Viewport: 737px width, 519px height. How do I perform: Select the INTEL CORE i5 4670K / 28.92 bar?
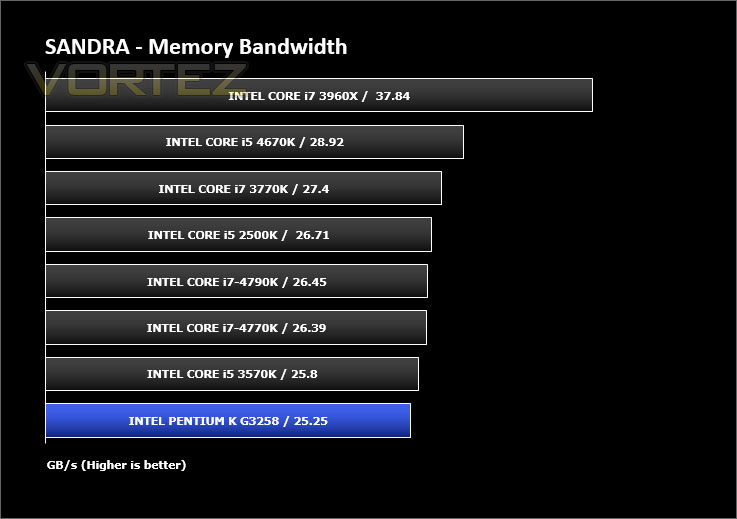(255, 142)
